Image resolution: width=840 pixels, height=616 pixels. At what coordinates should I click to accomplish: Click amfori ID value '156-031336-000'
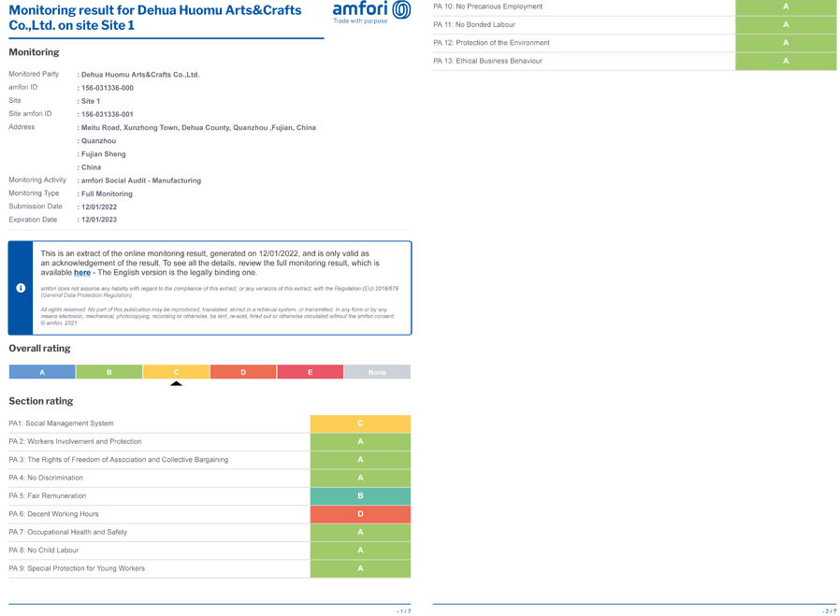[x=108, y=88]
